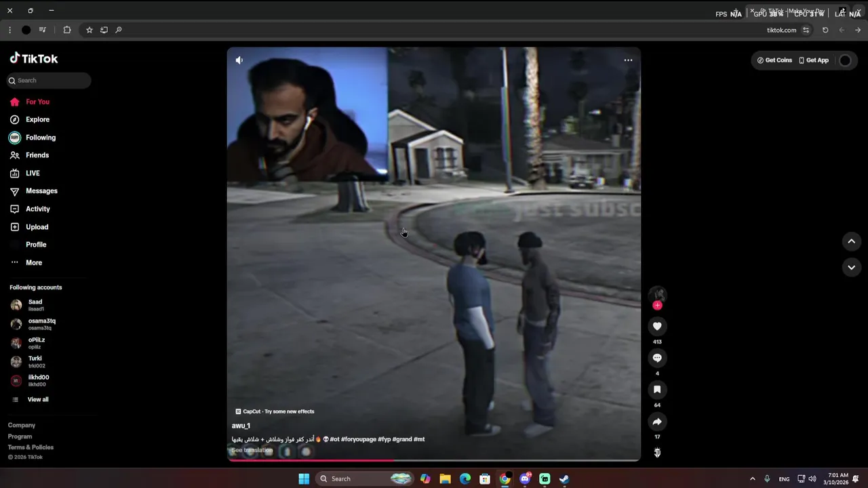Open profile avatar at top right
Screen dimensions: 868x488
tap(845, 60)
